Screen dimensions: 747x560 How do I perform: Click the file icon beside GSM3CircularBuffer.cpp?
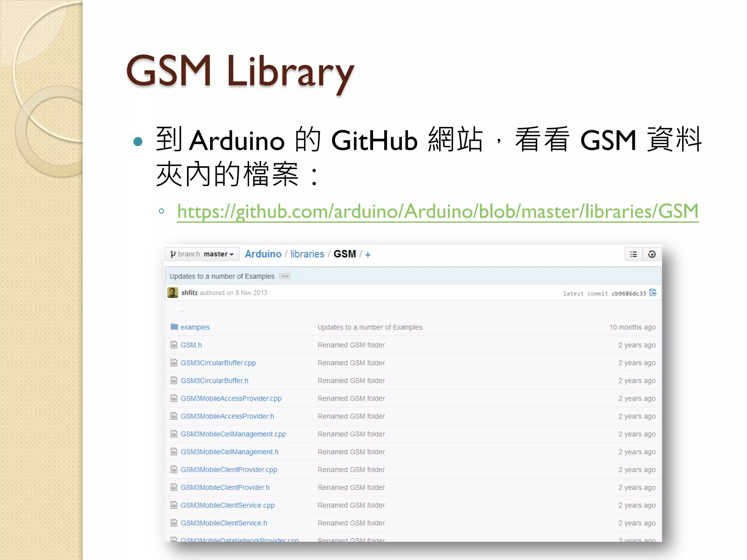coord(174,362)
